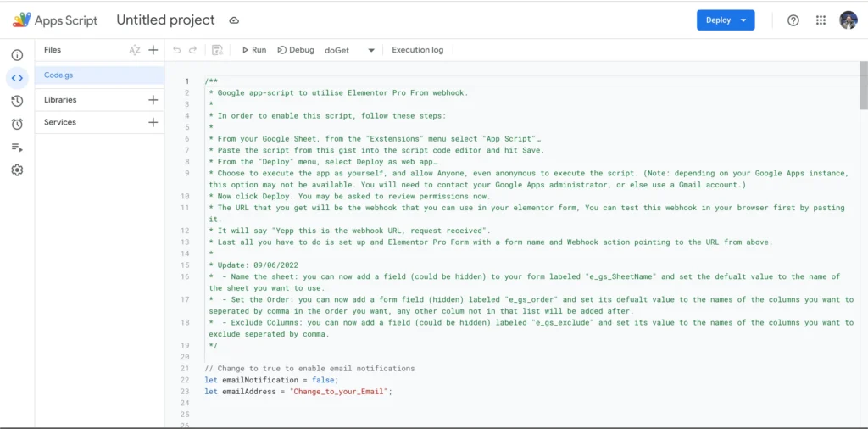Open the Execution log

417,50
